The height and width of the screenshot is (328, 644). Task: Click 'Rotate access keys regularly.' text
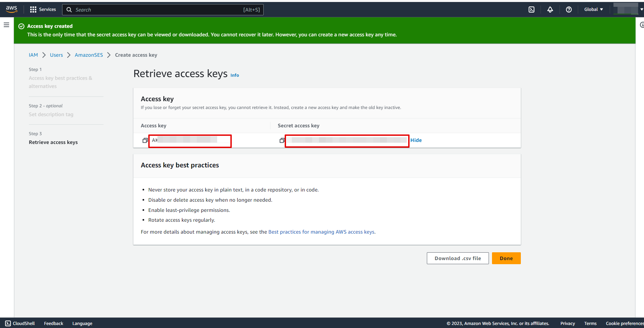[x=182, y=220]
